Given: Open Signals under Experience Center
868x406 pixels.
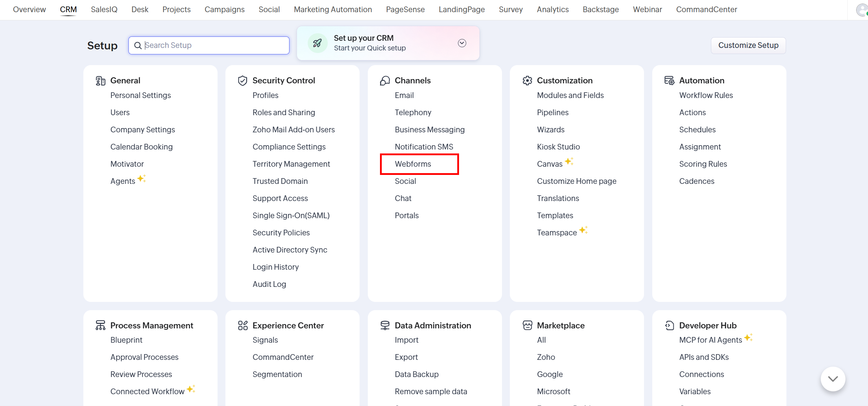Looking at the screenshot, I should point(265,340).
